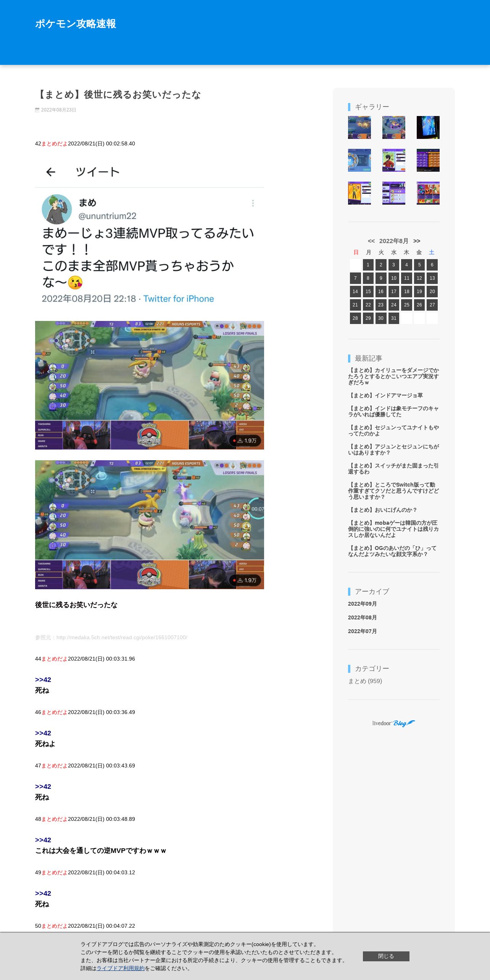Go to previous month with << arrow
Viewport: 490px width, 980px height.
pyautogui.click(x=371, y=241)
